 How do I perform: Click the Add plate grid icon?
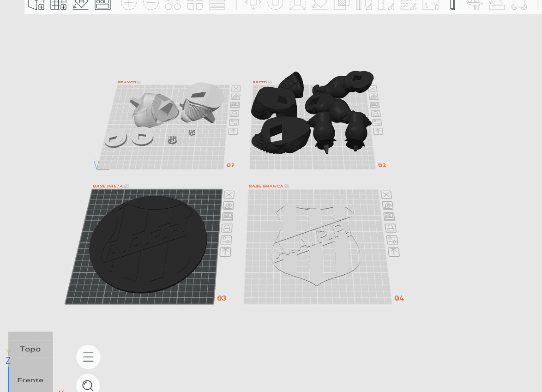[x=59, y=5]
